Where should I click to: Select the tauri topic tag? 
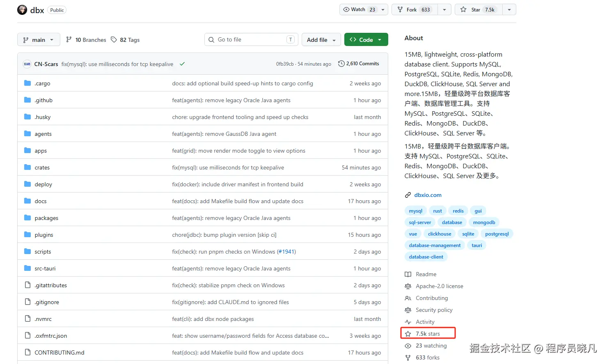pyautogui.click(x=477, y=245)
